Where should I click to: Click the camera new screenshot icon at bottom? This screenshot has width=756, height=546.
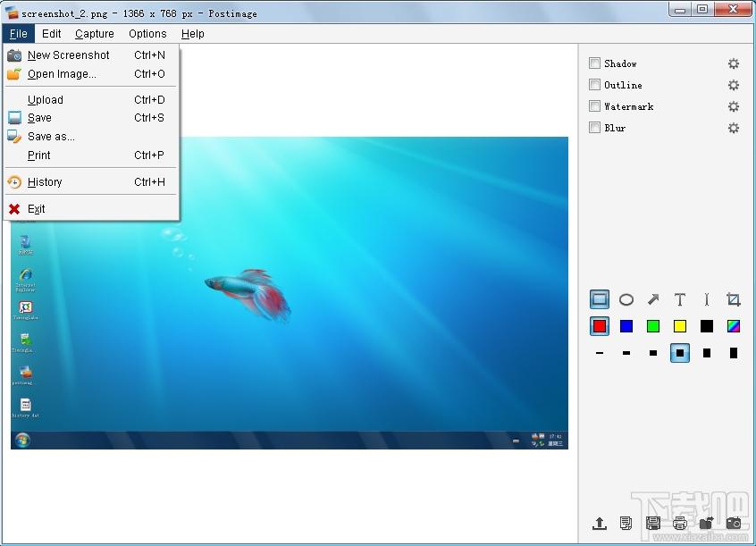point(734,523)
